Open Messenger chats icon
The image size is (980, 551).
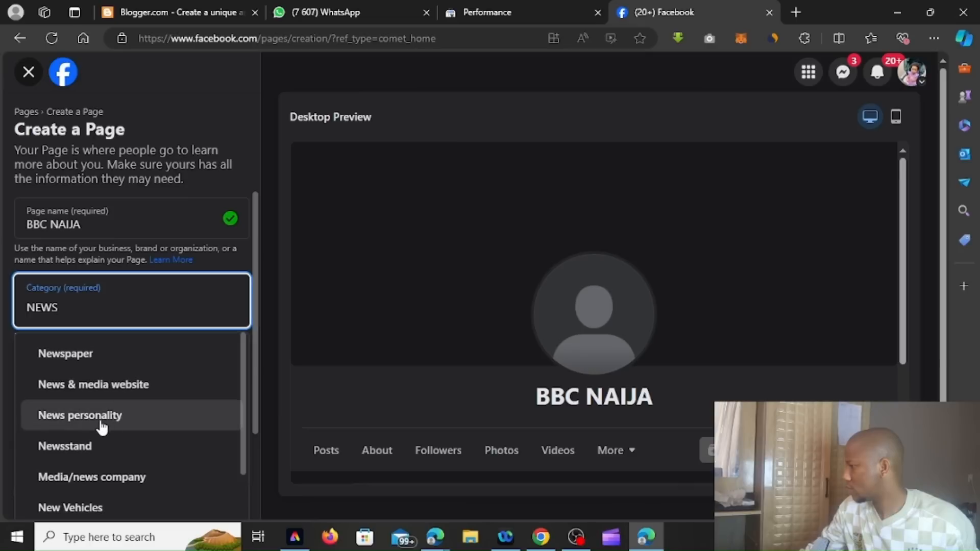click(843, 72)
